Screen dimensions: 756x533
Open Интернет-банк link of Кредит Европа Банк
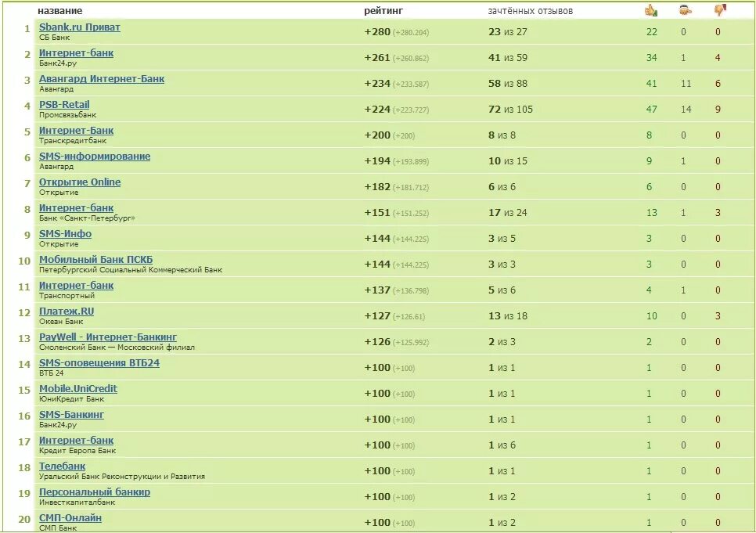click(x=76, y=441)
